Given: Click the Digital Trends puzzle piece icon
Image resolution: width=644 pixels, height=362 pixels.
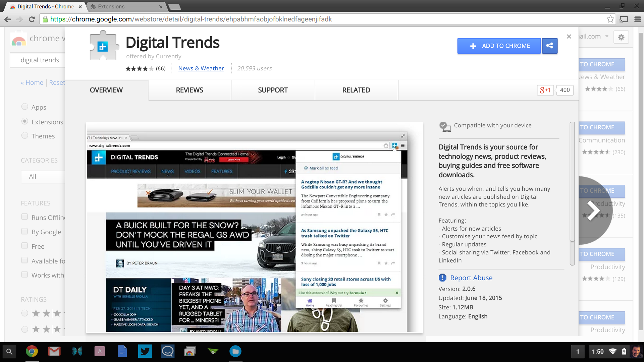Looking at the screenshot, I should tap(104, 46).
